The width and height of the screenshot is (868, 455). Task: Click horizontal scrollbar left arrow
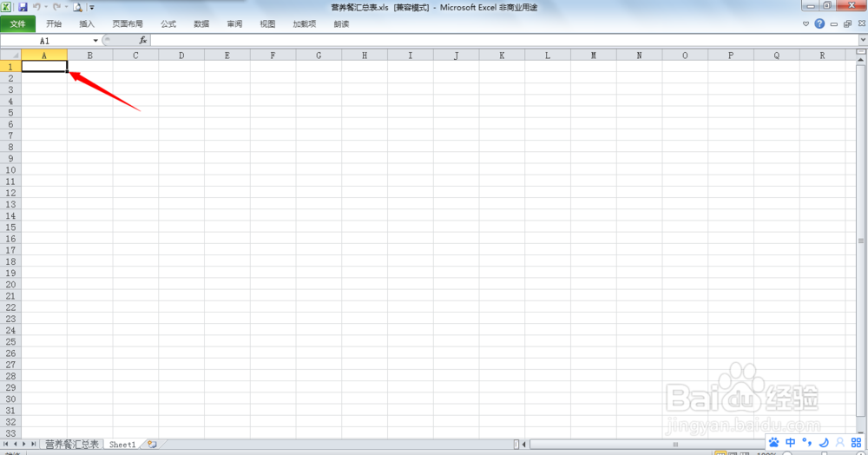click(523, 444)
